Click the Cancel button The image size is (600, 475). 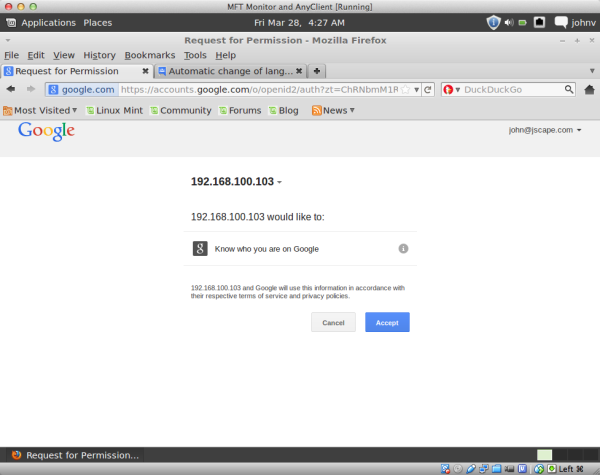[x=333, y=322]
